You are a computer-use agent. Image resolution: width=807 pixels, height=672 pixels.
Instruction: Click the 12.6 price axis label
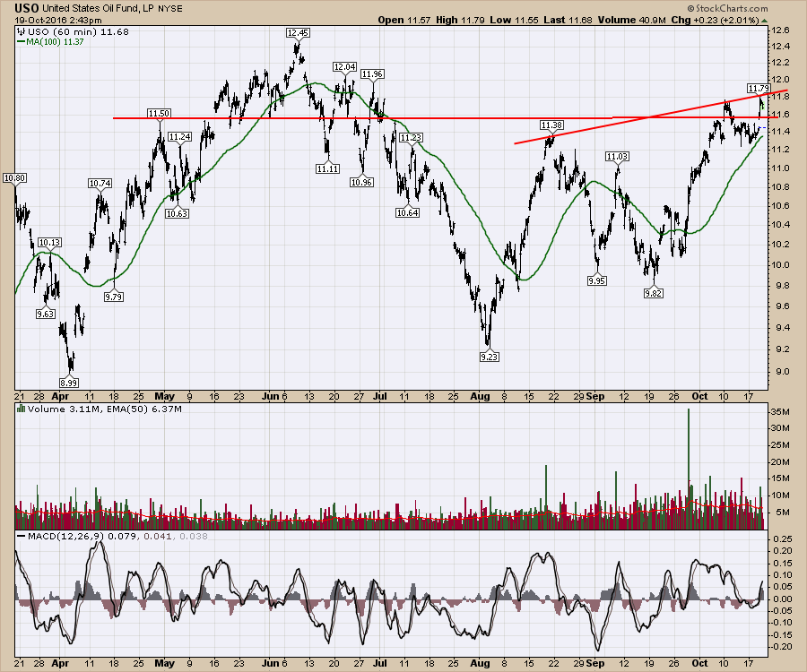780,30
